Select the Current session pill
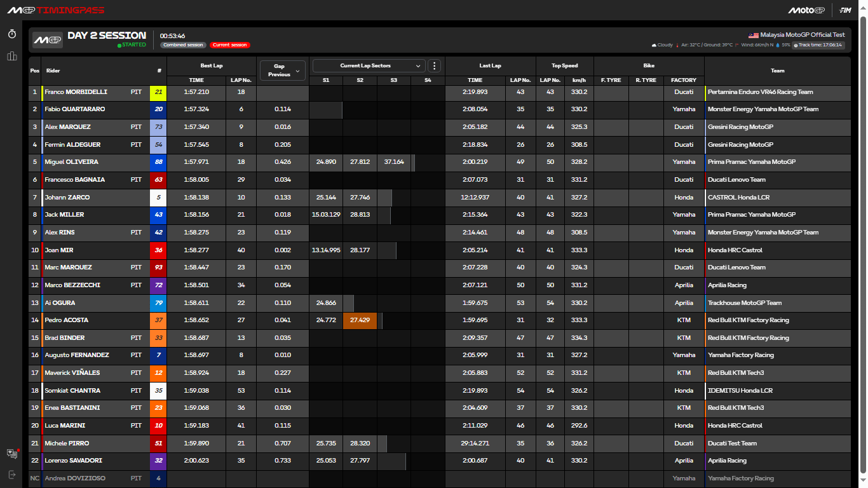 click(230, 45)
